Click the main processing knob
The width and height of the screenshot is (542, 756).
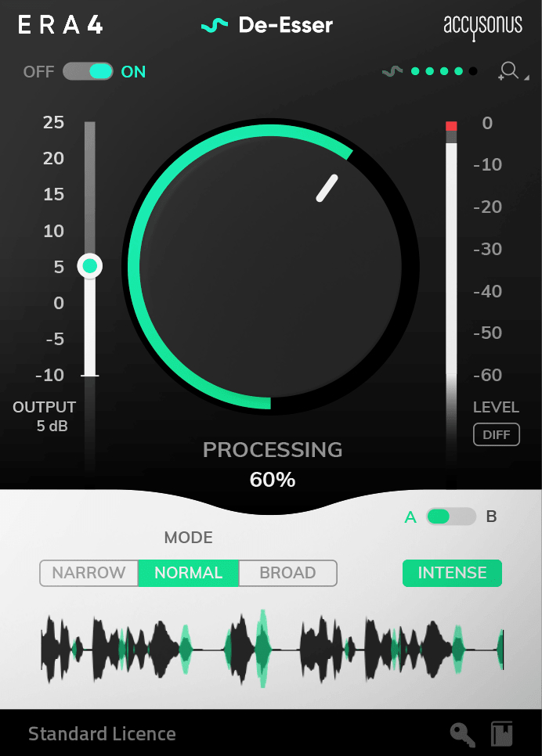click(270, 266)
